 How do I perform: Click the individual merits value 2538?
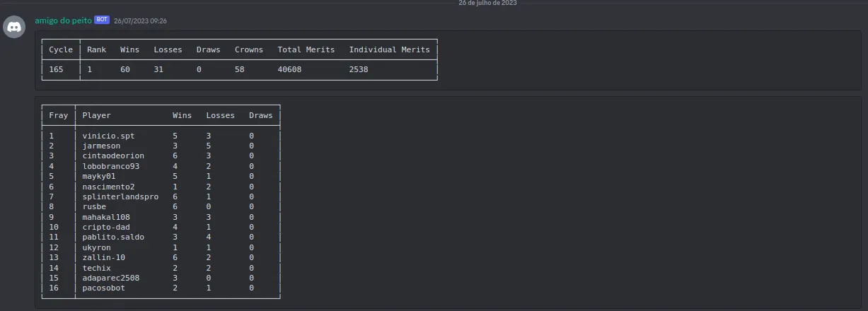[359, 69]
